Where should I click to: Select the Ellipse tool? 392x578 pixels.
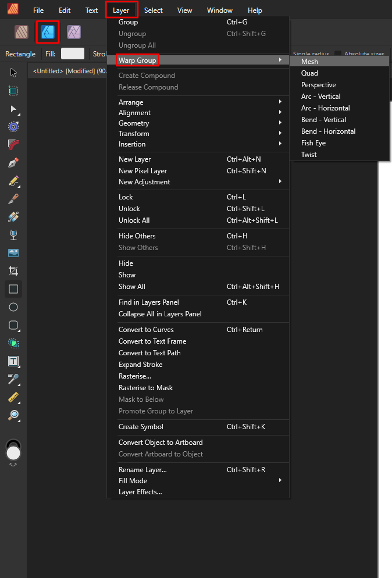pyautogui.click(x=13, y=307)
